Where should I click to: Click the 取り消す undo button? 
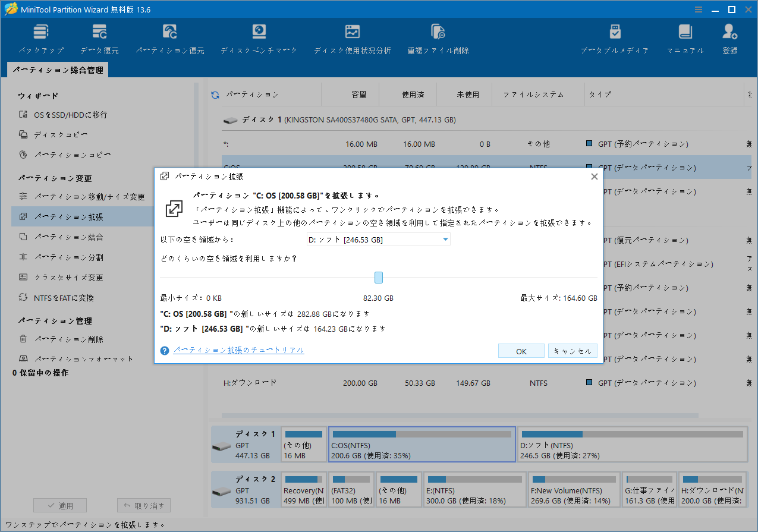pos(144,506)
